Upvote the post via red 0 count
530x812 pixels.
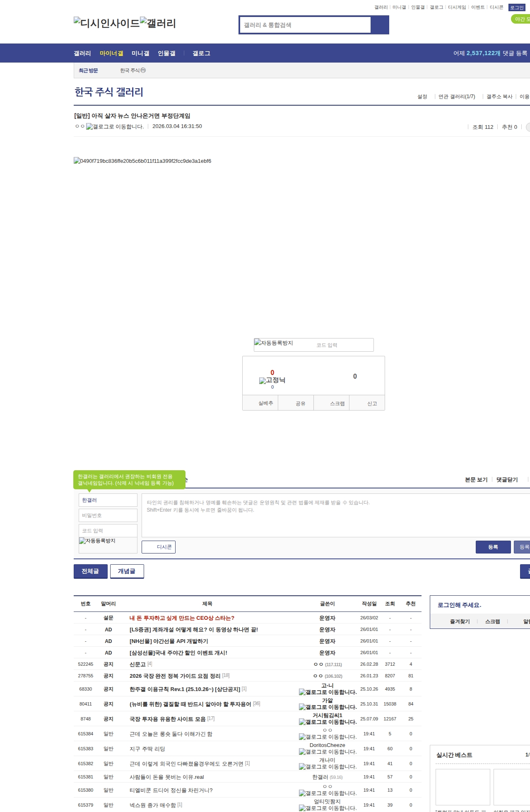pyautogui.click(x=272, y=372)
